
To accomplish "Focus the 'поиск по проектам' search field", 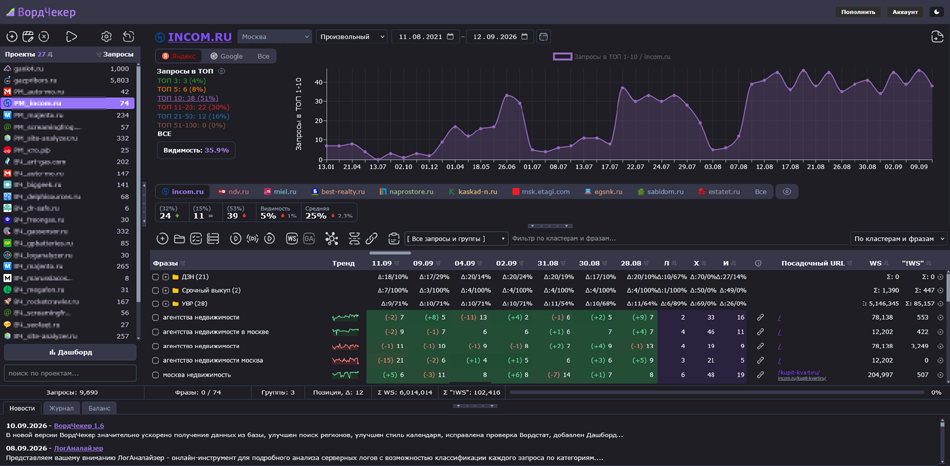I will [x=70, y=373].
